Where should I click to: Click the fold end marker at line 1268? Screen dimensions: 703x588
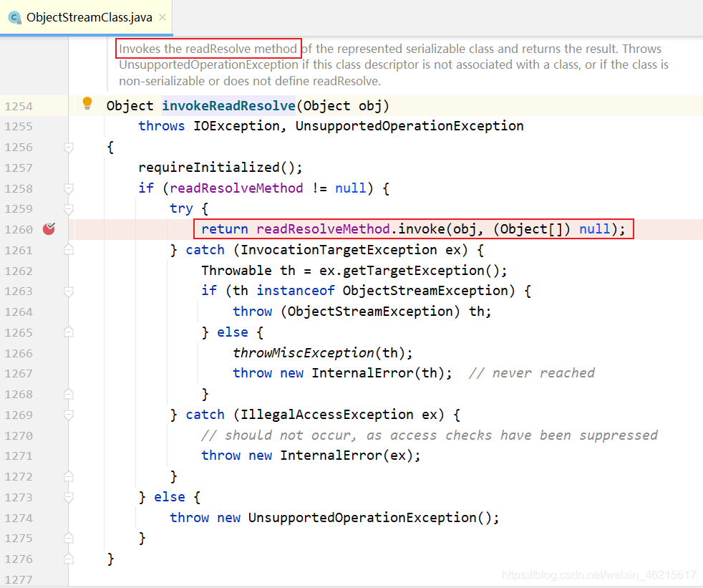coord(69,394)
